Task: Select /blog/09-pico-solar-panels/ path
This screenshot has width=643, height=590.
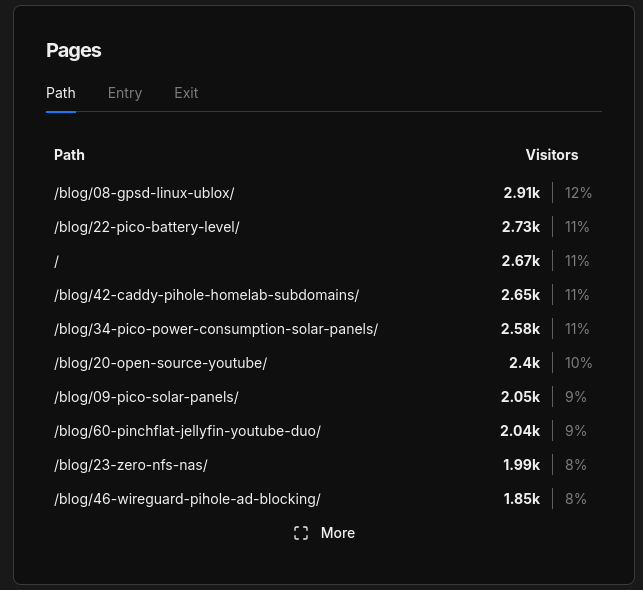Action: coord(146,397)
